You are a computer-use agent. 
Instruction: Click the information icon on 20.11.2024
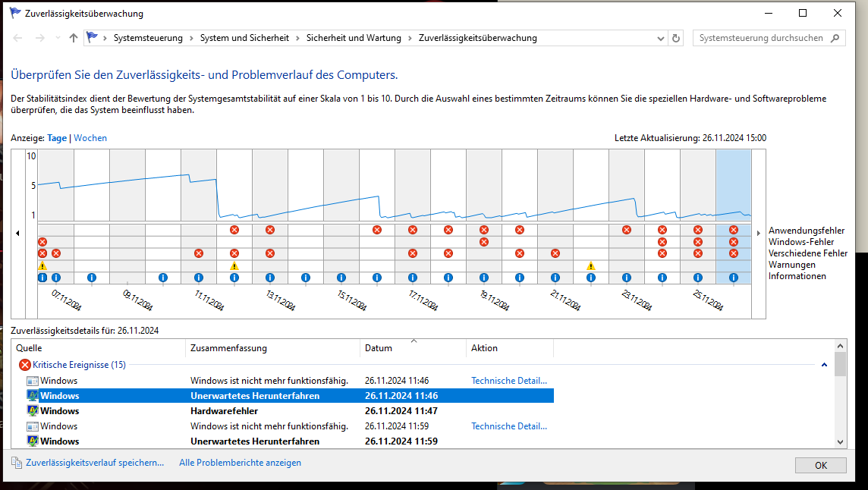[x=519, y=278]
